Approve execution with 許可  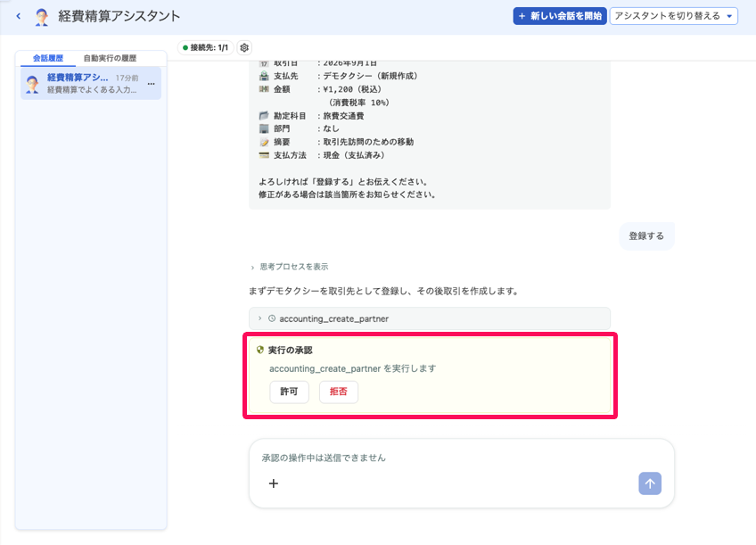(289, 392)
